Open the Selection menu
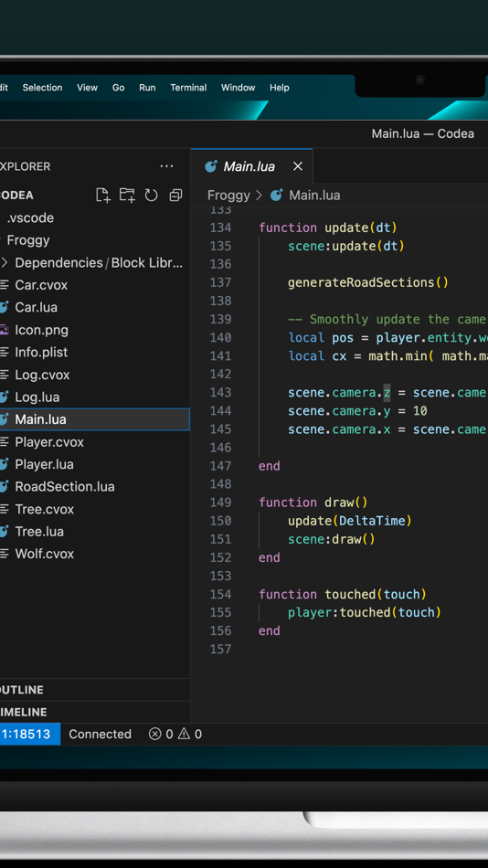Viewport: 488px width, 868px height. (42, 88)
